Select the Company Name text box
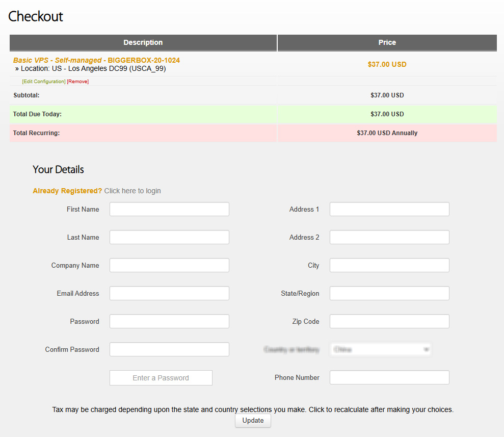The height and width of the screenshot is (437, 504). pos(169,265)
